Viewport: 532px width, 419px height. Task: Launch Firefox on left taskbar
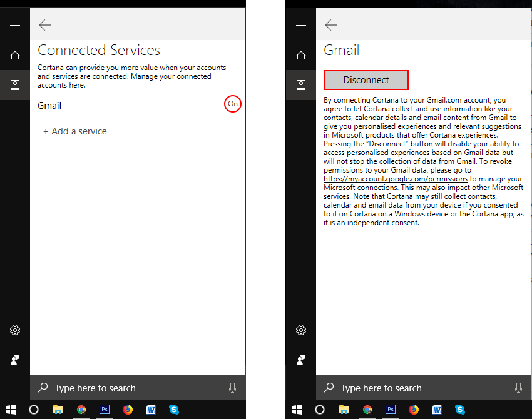(x=128, y=410)
